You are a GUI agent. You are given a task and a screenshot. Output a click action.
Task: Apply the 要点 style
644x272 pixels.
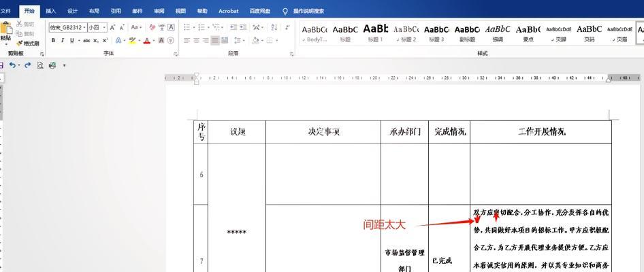pyautogui.click(x=528, y=33)
